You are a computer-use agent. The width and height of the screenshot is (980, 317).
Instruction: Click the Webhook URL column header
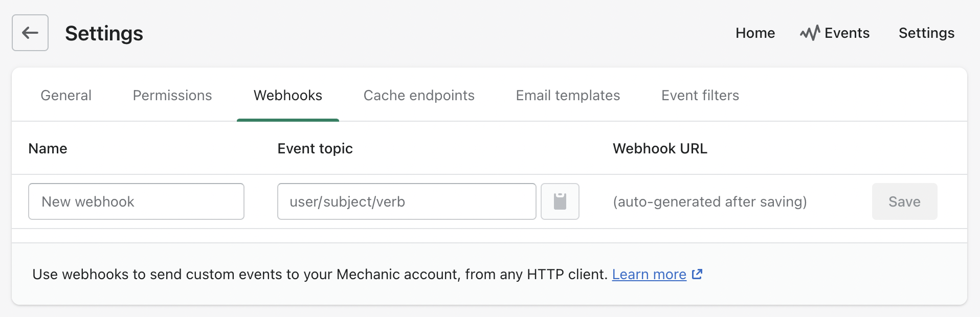[x=660, y=149]
